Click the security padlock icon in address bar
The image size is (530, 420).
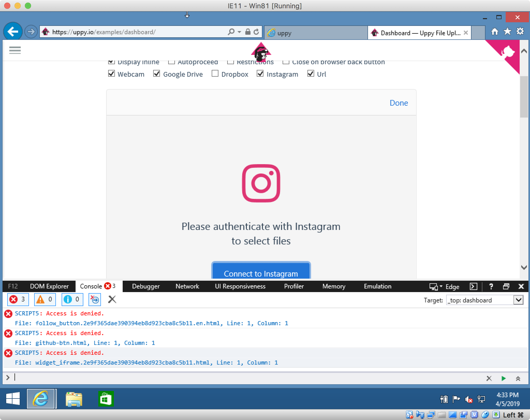coord(248,32)
